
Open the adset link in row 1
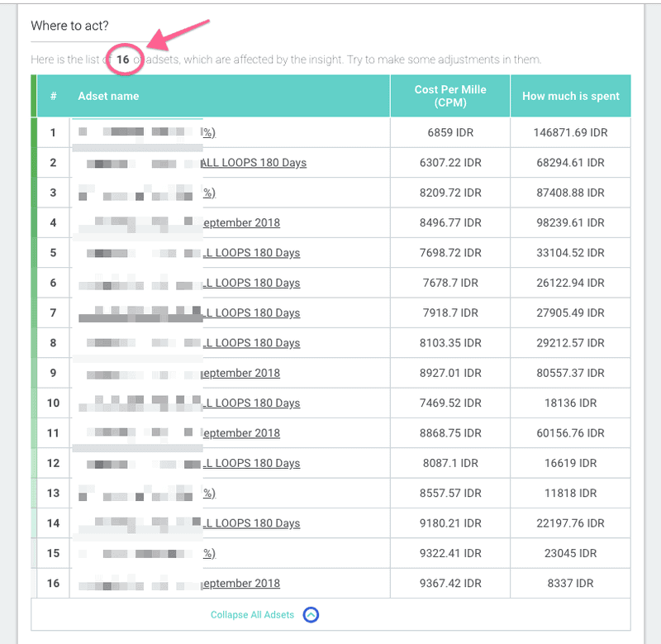209,132
